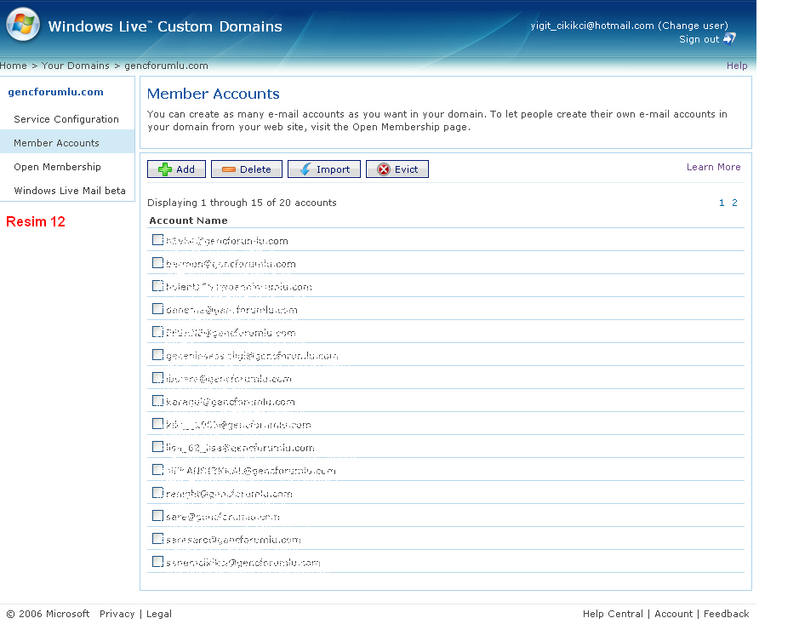799x624 pixels.
Task: Click the yigit_cikikci@hotmail.com user text
Action: tap(592, 25)
